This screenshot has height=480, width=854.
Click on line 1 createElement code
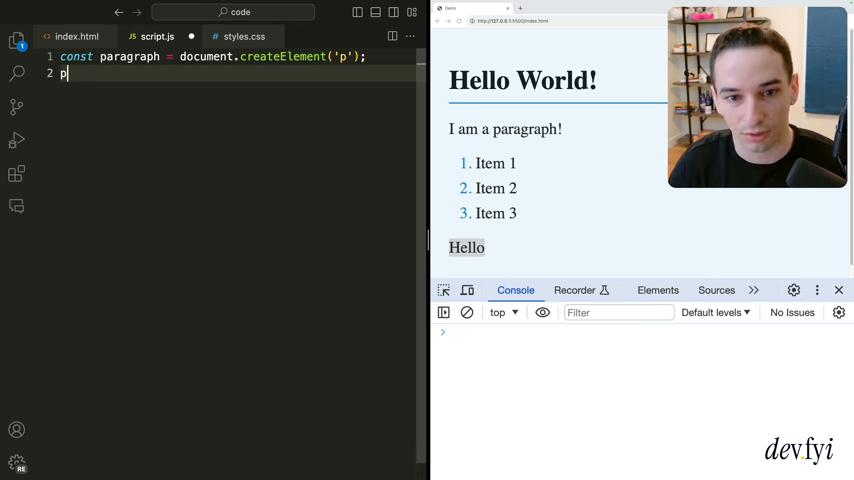tap(283, 57)
